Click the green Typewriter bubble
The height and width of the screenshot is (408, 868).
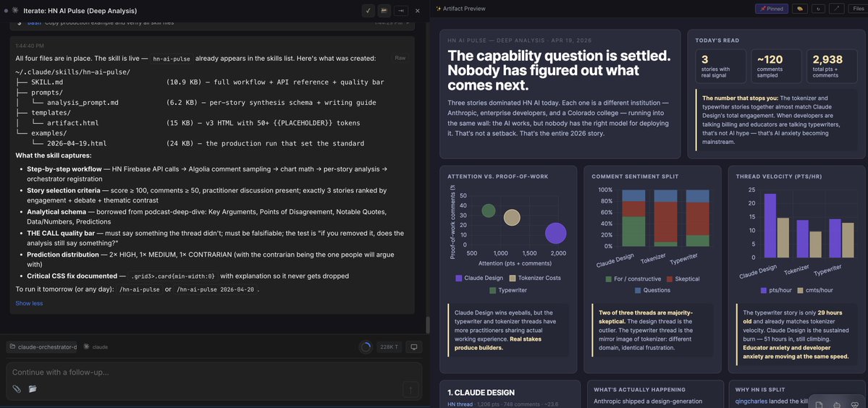pos(488,211)
